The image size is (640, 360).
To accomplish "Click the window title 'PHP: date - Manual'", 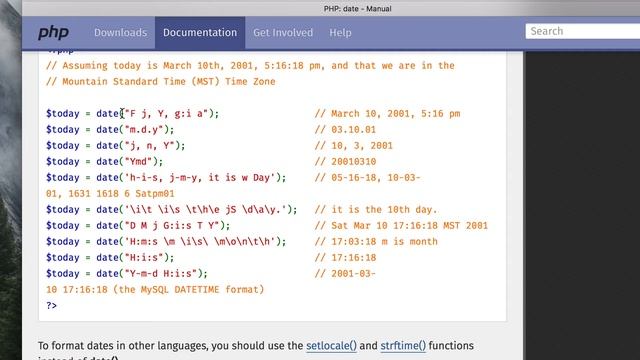I will point(358,9).
